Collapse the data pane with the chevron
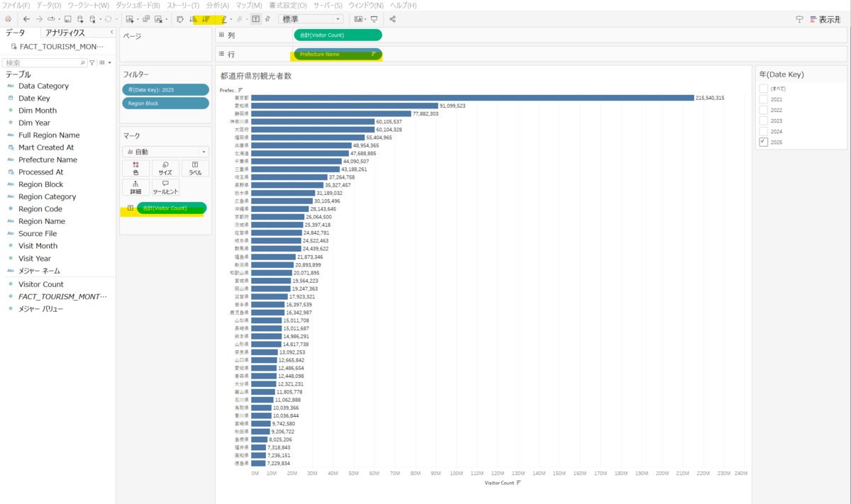Image resolution: width=851 pixels, height=504 pixels. point(111,33)
